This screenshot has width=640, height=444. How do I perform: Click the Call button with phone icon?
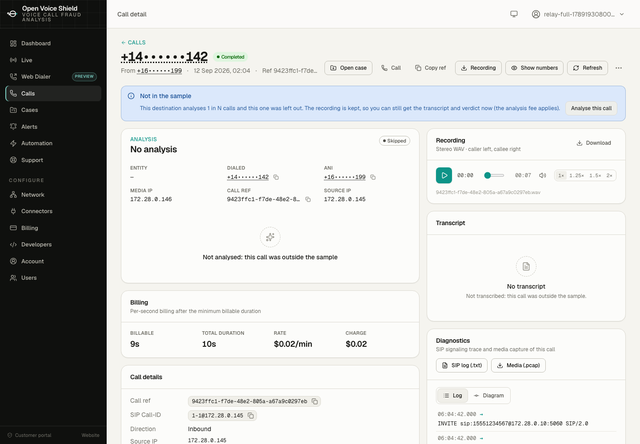(391, 68)
